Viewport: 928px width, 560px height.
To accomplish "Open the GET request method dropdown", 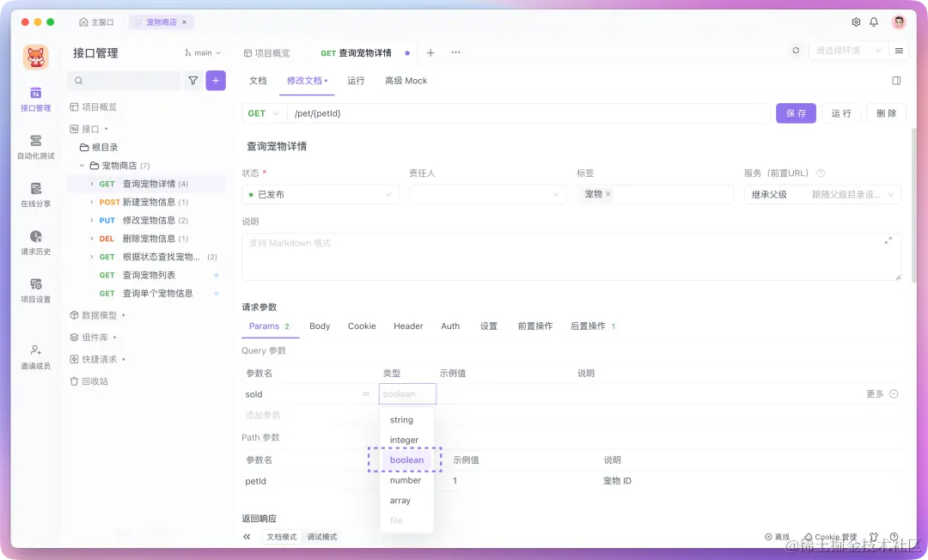I will 263,113.
